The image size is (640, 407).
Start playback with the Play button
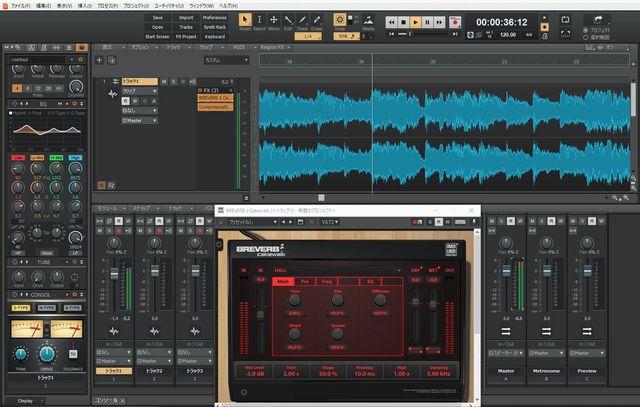point(415,22)
